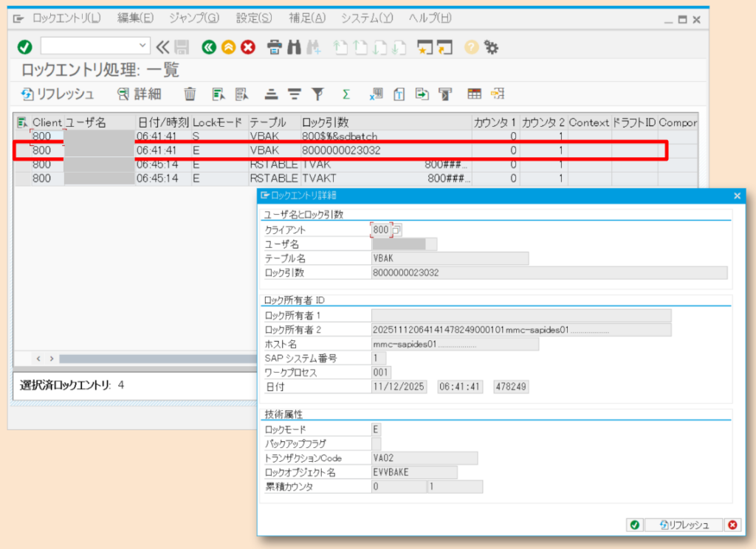Viewport: 756px width, 549px height.
Task: Click the Sigma total icon
Action: [x=346, y=94]
